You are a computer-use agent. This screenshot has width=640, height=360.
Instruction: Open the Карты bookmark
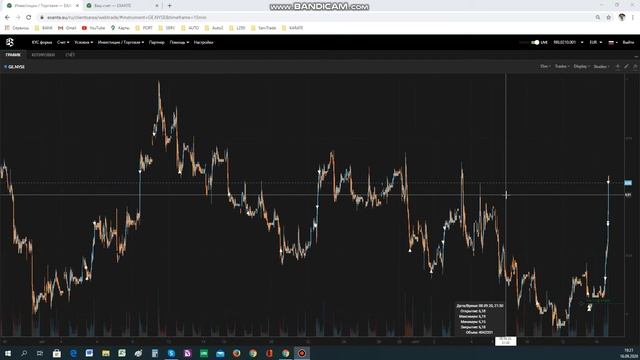tap(120, 28)
